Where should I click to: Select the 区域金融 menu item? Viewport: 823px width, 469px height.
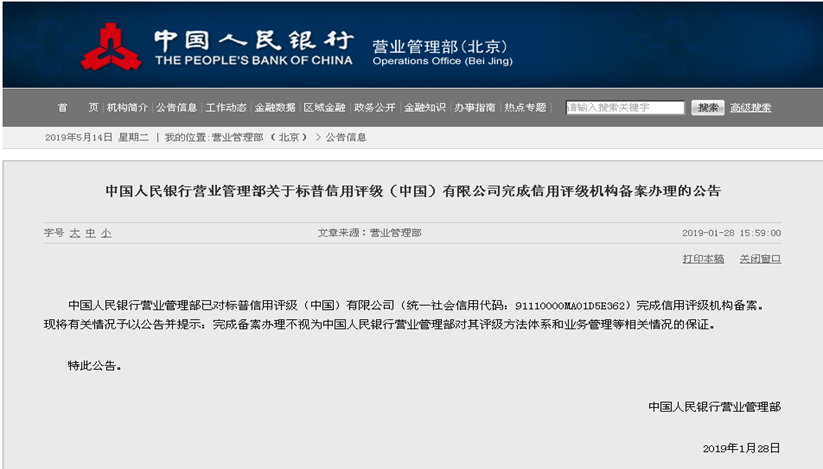(324, 108)
